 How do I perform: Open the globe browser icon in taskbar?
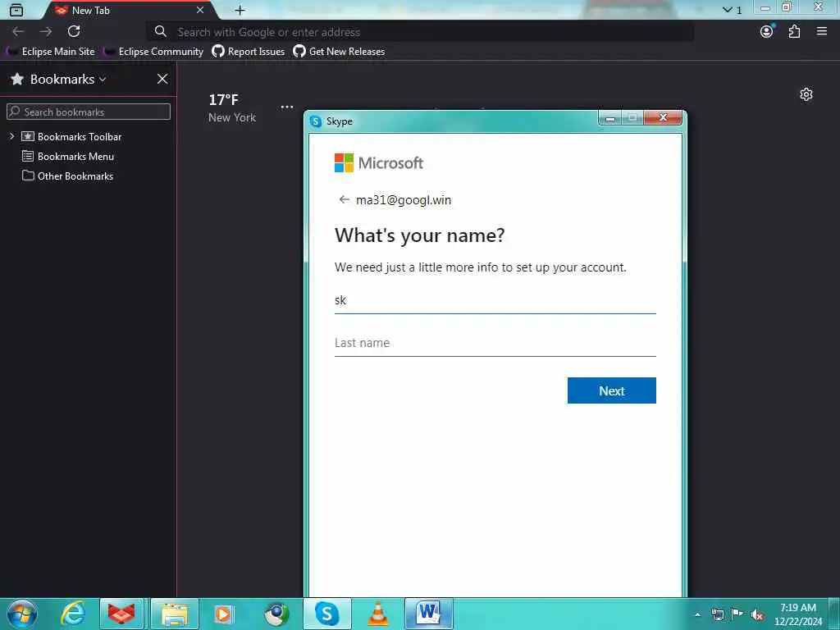[276, 614]
